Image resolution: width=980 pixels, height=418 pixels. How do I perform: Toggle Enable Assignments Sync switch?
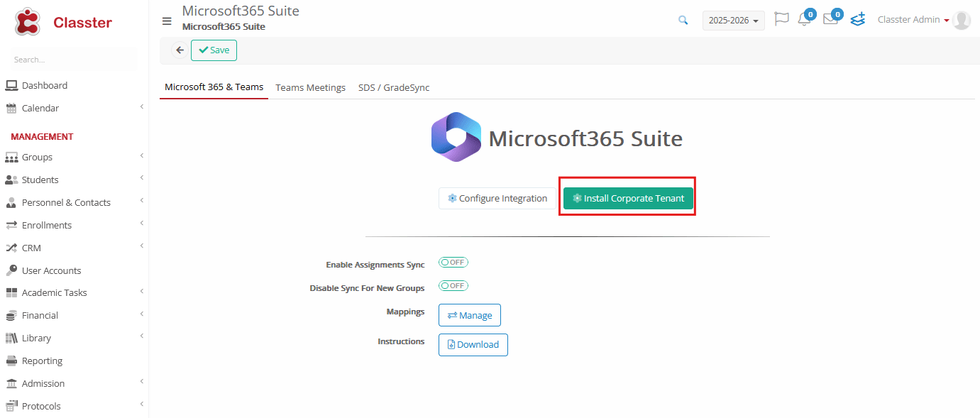(x=453, y=263)
